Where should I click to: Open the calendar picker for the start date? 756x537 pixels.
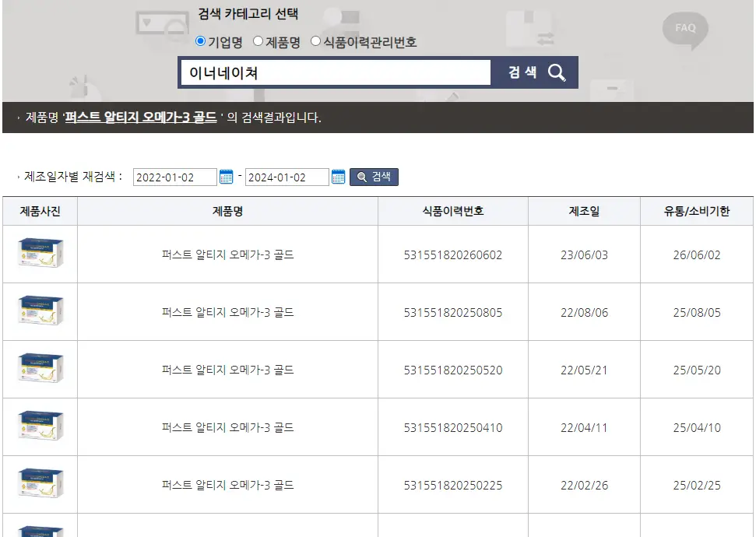(227, 177)
